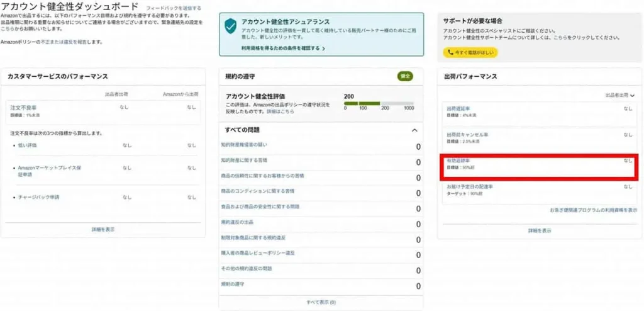
Task: Click the 不正 link in the policy-report sentence
Action: click(45, 42)
